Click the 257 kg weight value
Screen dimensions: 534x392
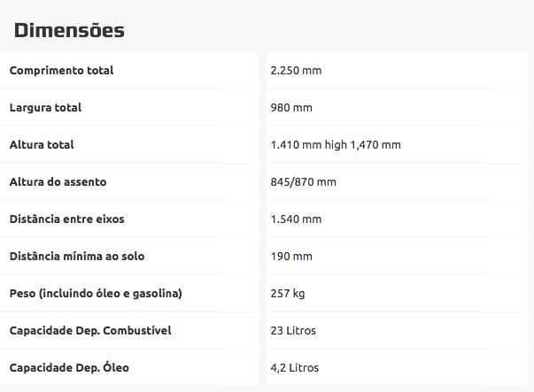coord(288,293)
